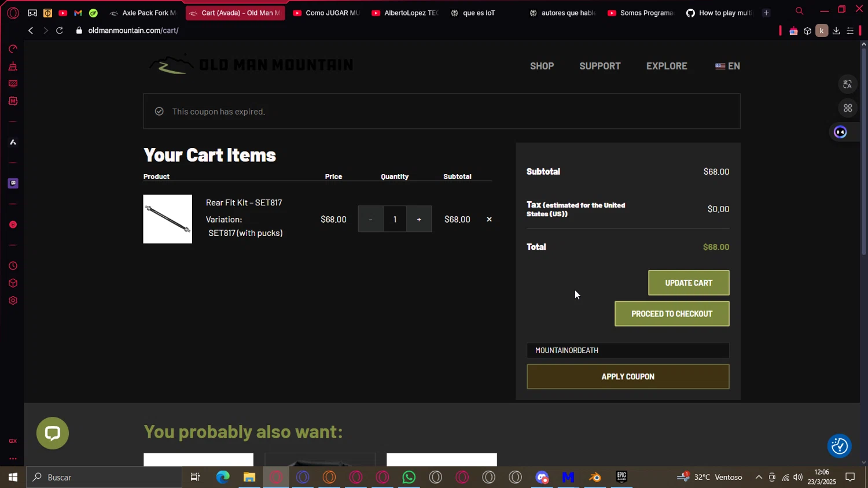
Task: Open the downloads panel
Action: click(x=836, y=31)
